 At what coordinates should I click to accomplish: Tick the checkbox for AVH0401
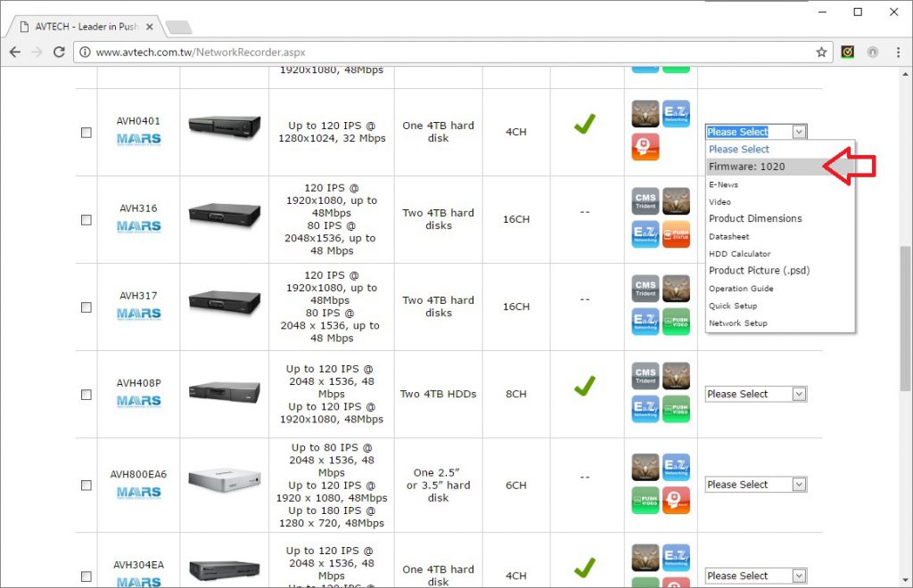coord(86,133)
